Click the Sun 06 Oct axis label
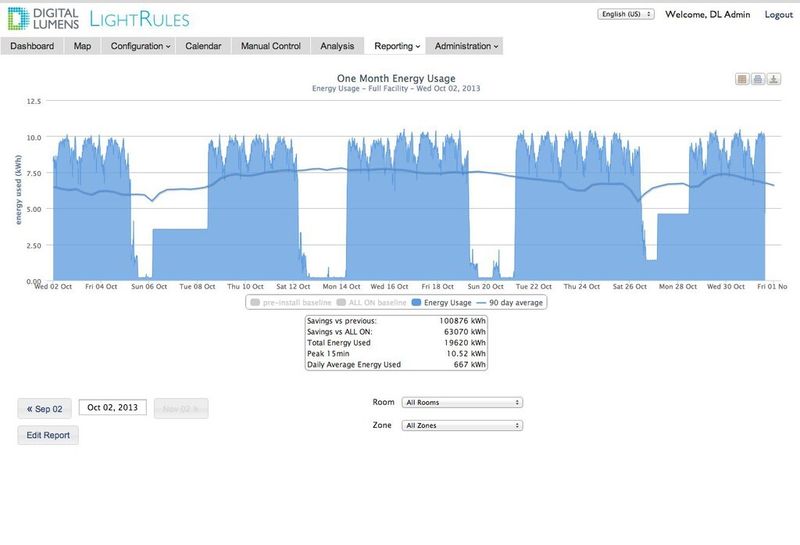 point(149,287)
